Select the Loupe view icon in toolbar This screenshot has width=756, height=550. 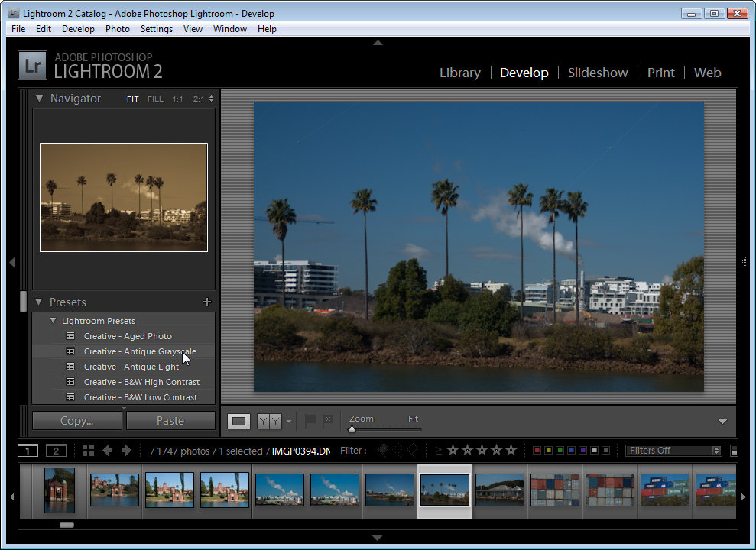(238, 422)
